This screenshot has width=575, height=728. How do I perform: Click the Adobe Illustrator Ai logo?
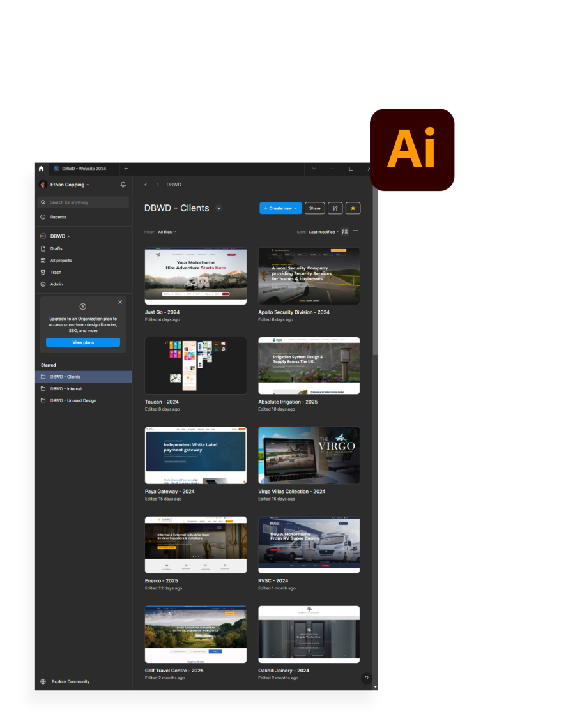[x=412, y=149]
